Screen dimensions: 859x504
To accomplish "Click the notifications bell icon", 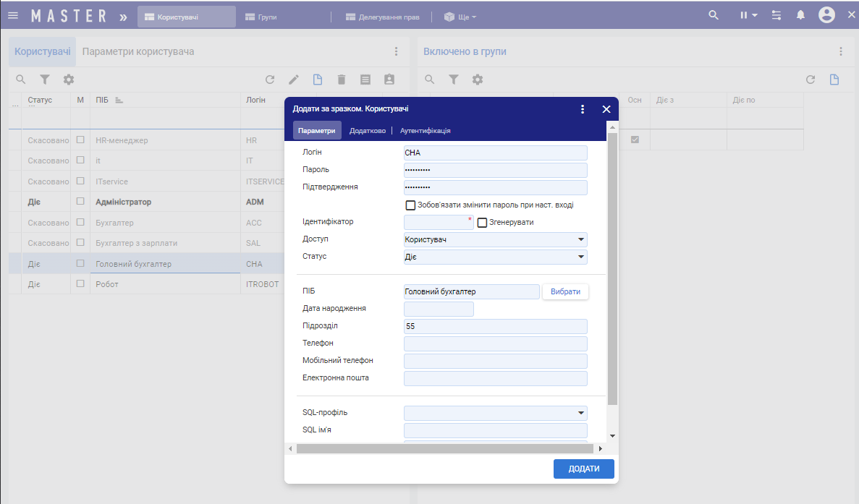I will pos(800,15).
